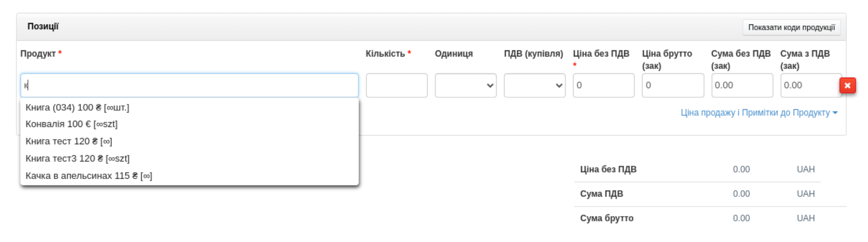This screenshot has height=242, width=868.
Task: Click the Кількість input field
Action: point(396,85)
